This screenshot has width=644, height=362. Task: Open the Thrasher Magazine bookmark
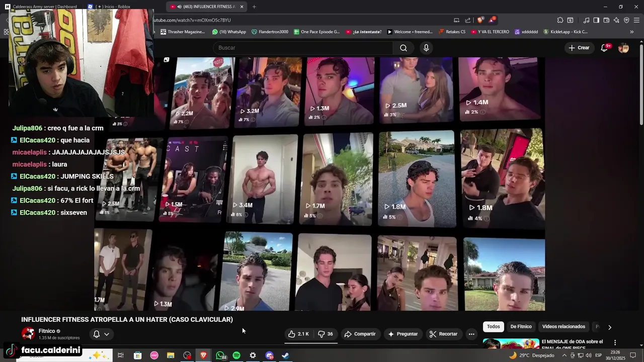click(x=183, y=32)
